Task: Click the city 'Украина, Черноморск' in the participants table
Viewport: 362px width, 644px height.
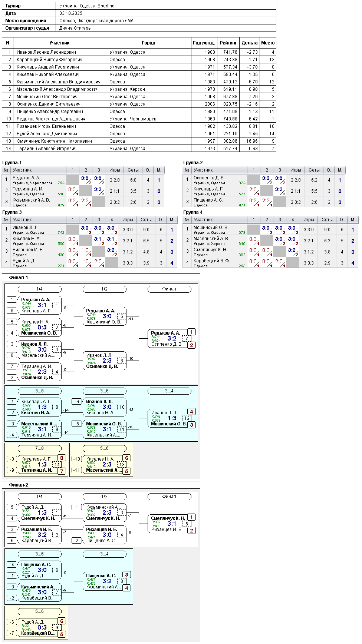Action: click(x=133, y=119)
